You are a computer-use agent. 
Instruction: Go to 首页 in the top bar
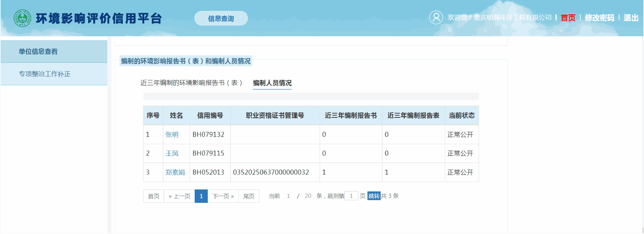[x=568, y=18]
